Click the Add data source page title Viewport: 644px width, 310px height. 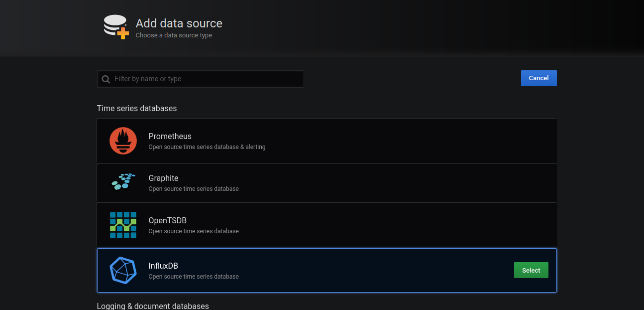point(179,23)
